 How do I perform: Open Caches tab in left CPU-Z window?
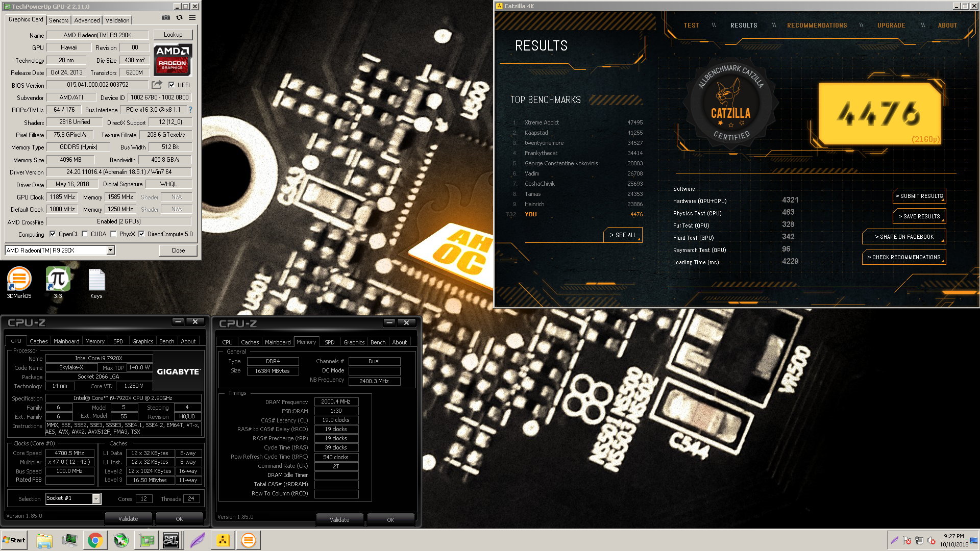tap(38, 341)
